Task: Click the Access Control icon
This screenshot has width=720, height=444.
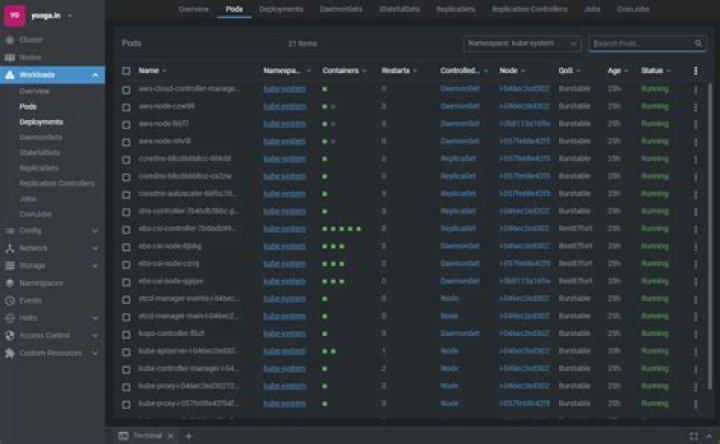Action: [10, 336]
